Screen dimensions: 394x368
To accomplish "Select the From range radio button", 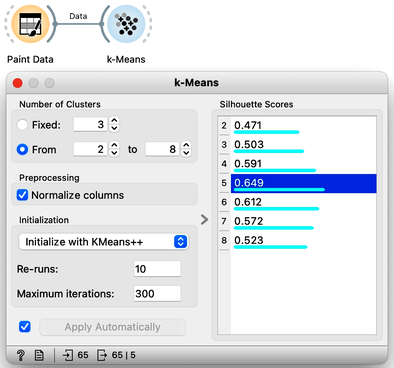I will point(22,149).
